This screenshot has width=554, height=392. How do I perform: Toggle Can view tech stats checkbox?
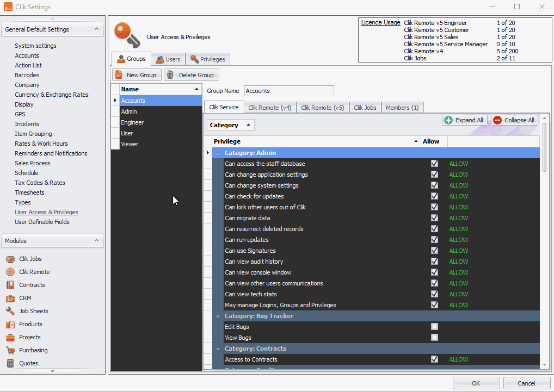coord(435,294)
